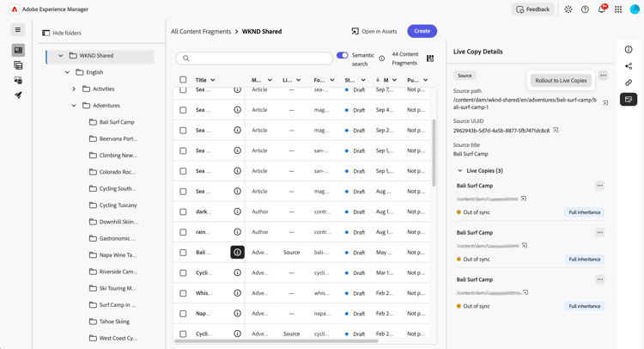This screenshot has height=349, width=644.
Task: Open the Status column dropdown
Action: pos(362,80)
